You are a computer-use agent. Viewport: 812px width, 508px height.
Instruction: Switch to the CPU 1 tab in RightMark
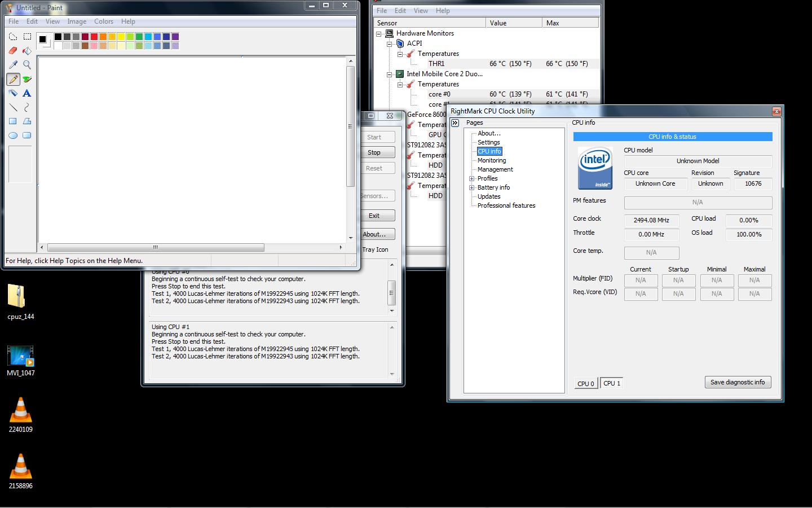coord(612,383)
